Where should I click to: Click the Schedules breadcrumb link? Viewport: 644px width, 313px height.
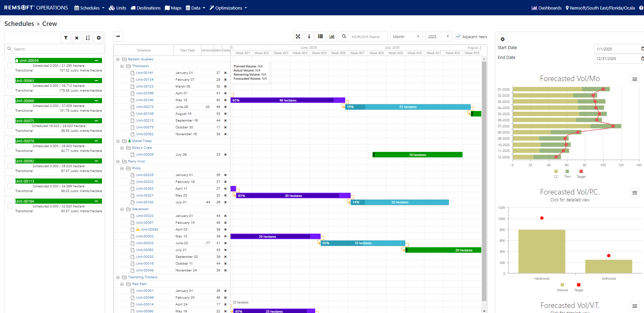click(19, 24)
